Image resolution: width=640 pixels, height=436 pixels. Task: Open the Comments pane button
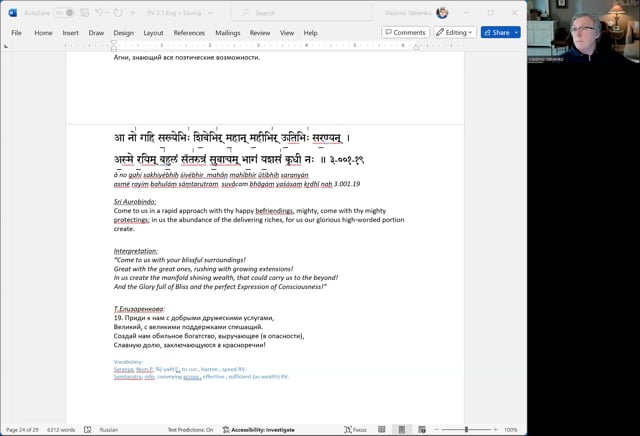405,32
